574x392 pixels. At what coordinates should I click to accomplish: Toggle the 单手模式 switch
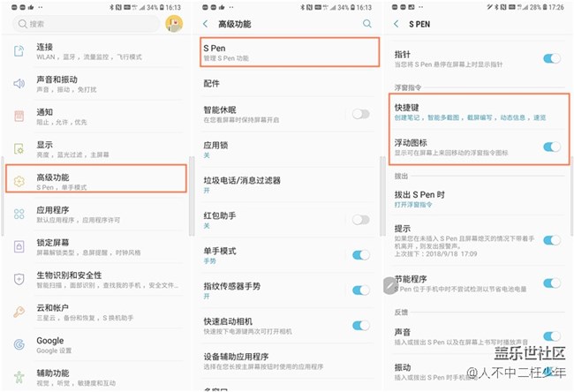point(360,255)
